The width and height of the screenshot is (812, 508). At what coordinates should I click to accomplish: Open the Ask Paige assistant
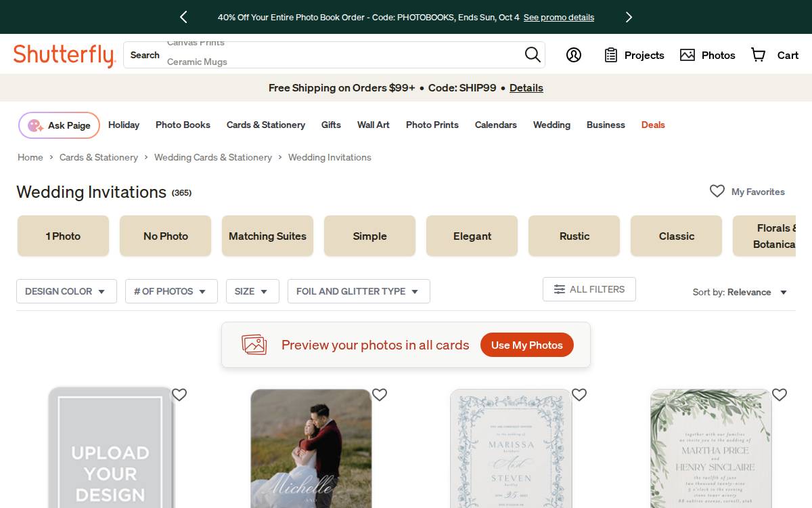point(59,125)
